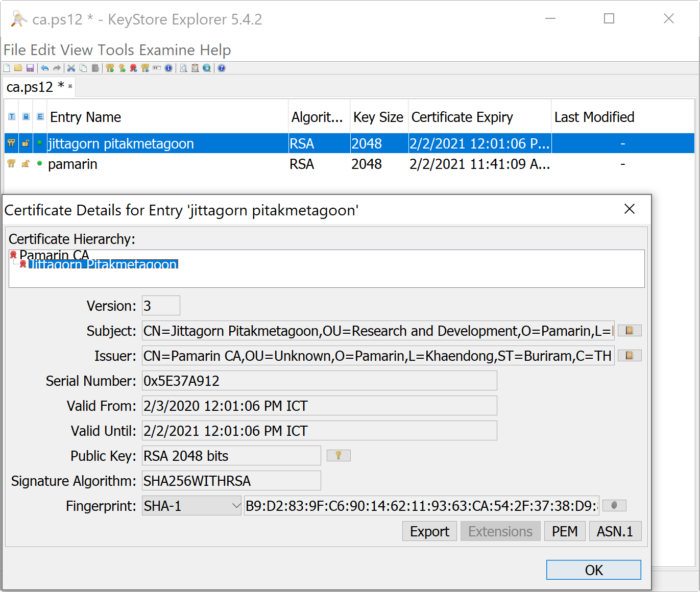
Task: Click key pair icon of pamarin row
Action: tap(11, 164)
